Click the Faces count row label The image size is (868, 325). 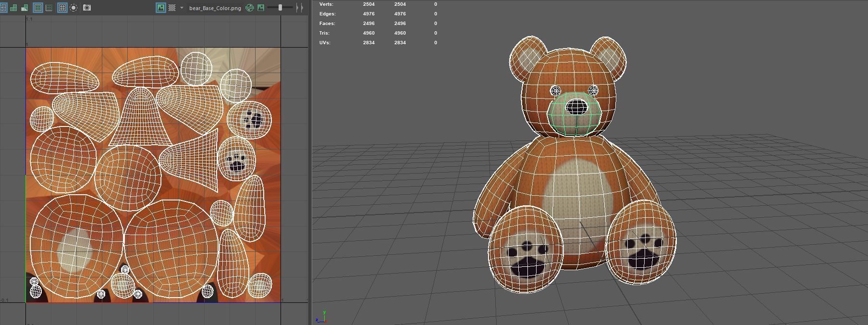[327, 24]
